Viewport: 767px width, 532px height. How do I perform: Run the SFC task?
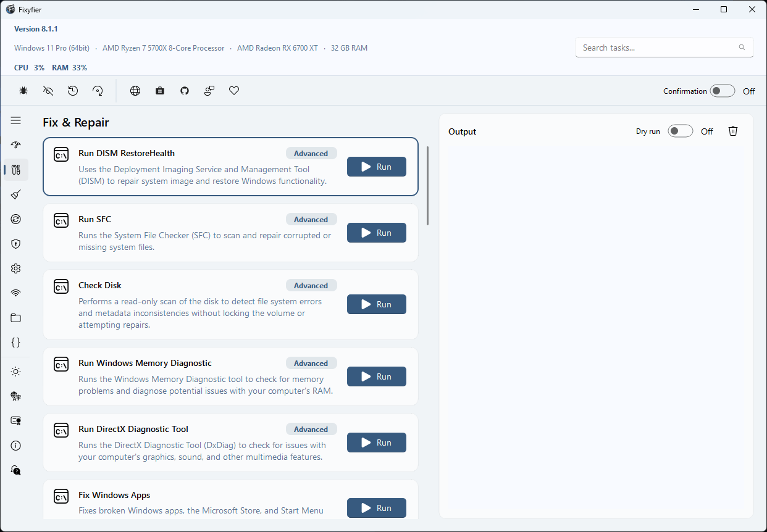click(377, 233)
